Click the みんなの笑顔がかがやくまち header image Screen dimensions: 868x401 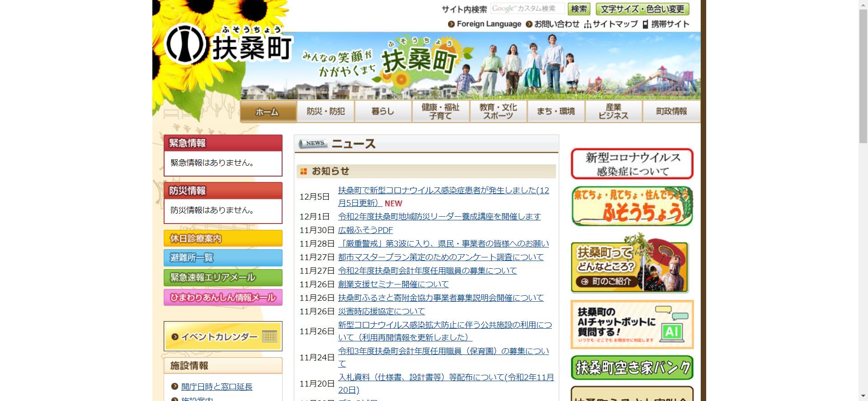click(470, 66)
